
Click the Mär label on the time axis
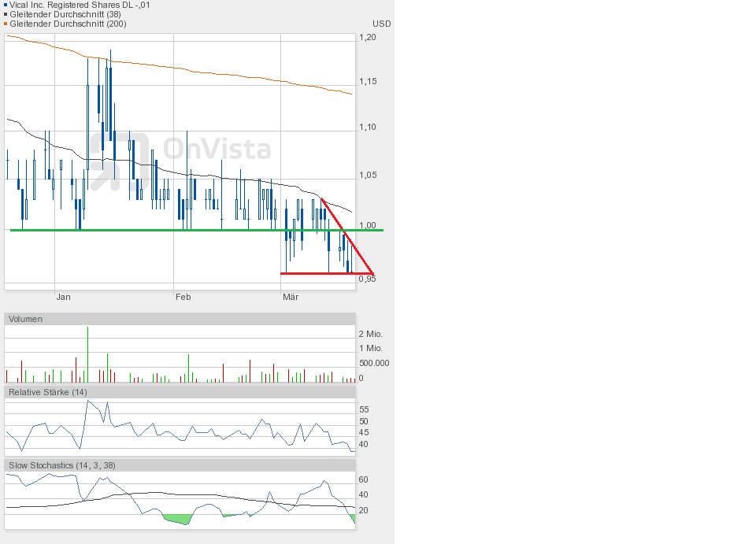(x=290, y=297)
